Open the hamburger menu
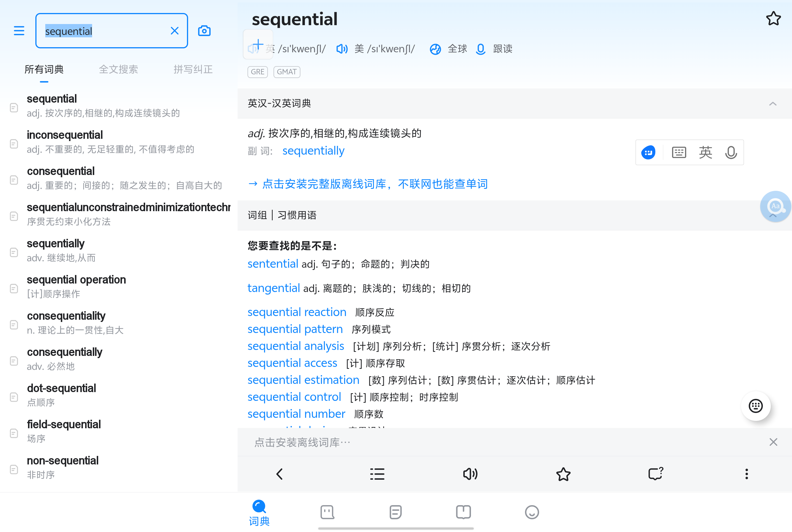The width and height of the screenshot is (792, 532). pos(19,31)
